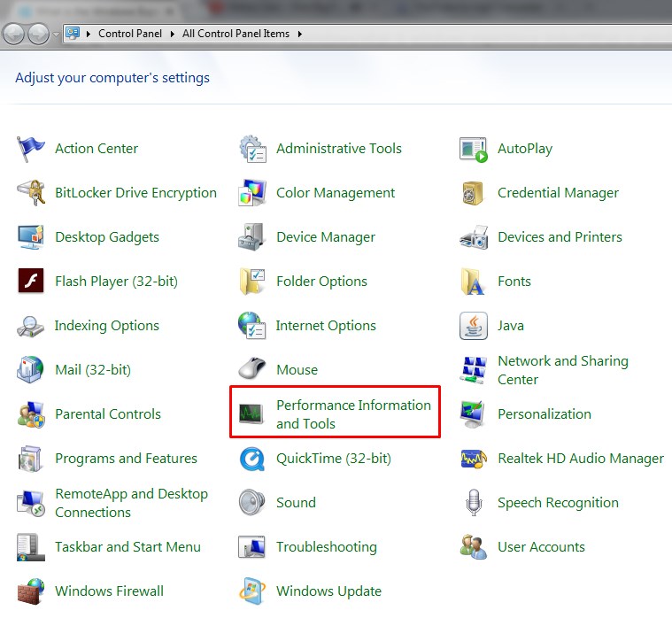Click the Performance Information and Tools icon

pos(251,414)
